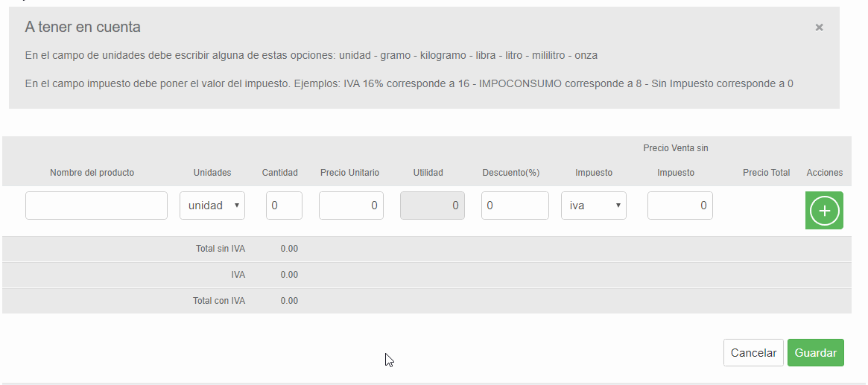Click the notice text listing unit options

pyautogui.click(x=311, y=55)
